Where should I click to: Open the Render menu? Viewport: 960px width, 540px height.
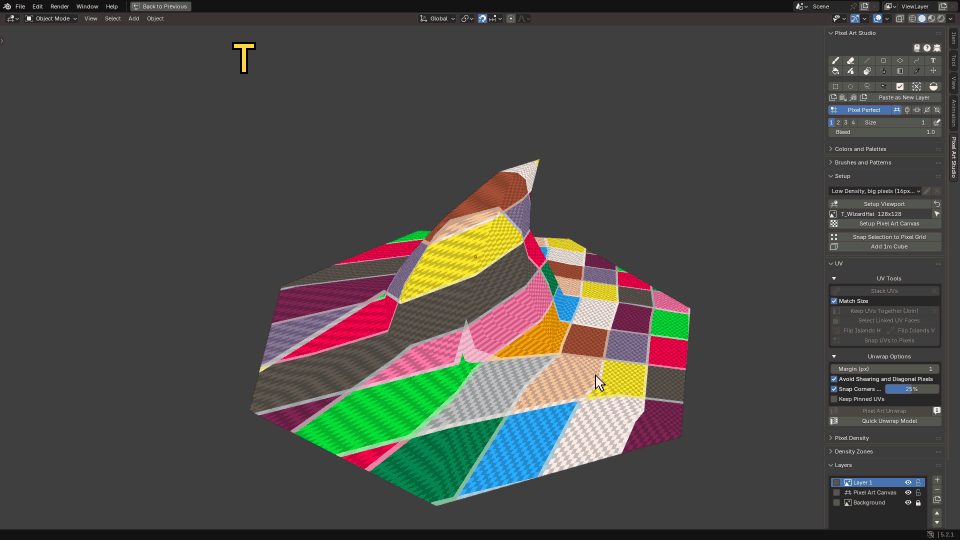(59, 6)
